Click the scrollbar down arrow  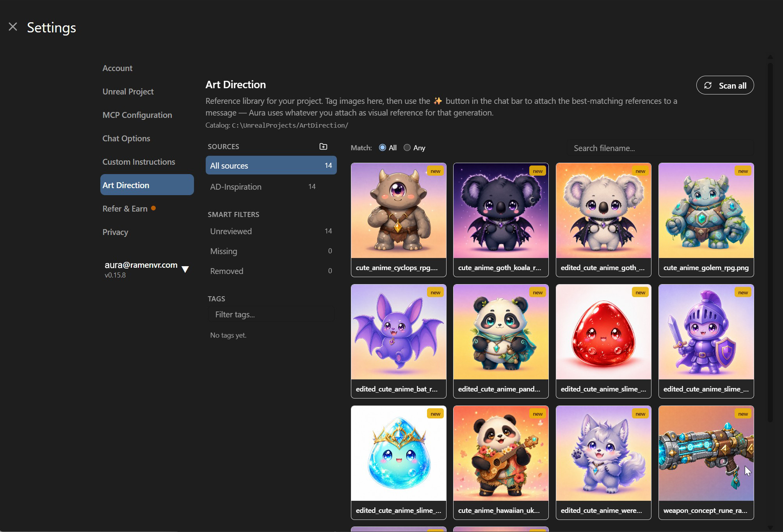770,527
